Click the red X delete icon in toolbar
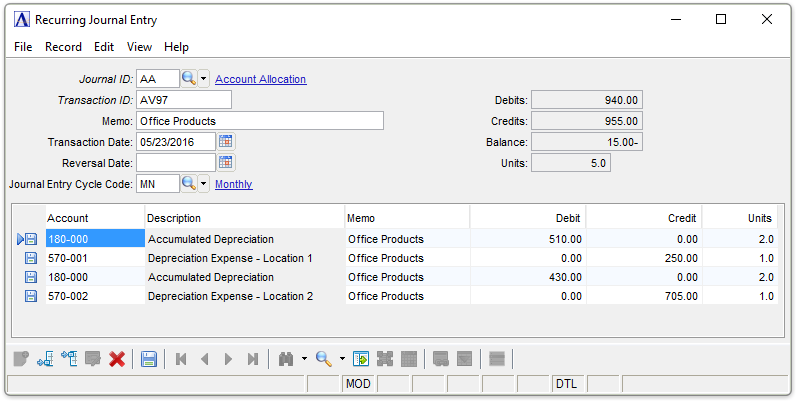 point(117,359)
